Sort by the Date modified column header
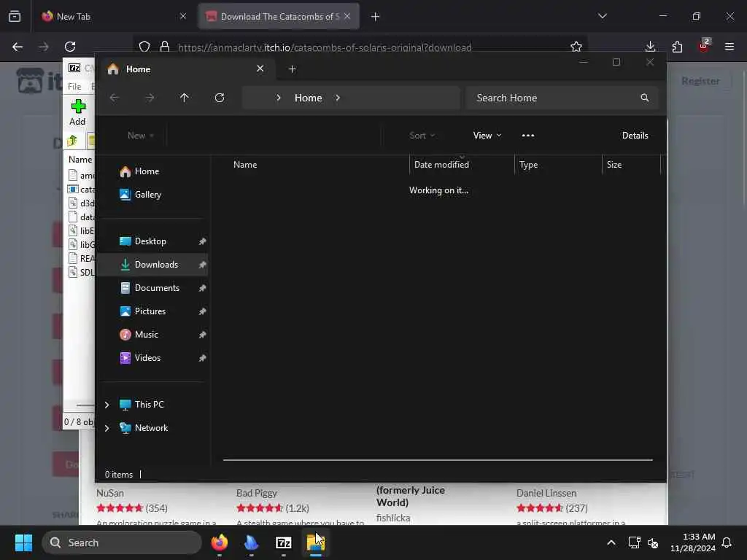 point(441,165)
